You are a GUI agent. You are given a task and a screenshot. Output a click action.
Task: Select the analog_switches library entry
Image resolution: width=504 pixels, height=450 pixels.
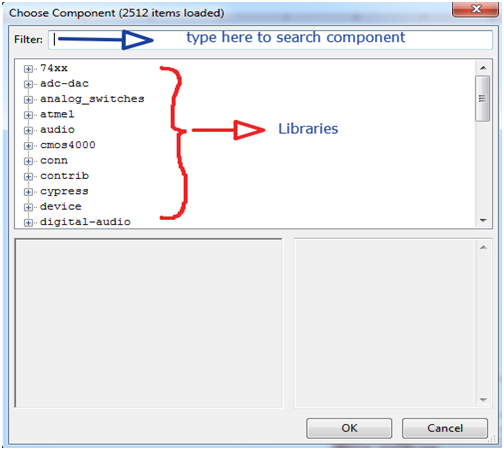pyautogui.click(x=92, y=99)
